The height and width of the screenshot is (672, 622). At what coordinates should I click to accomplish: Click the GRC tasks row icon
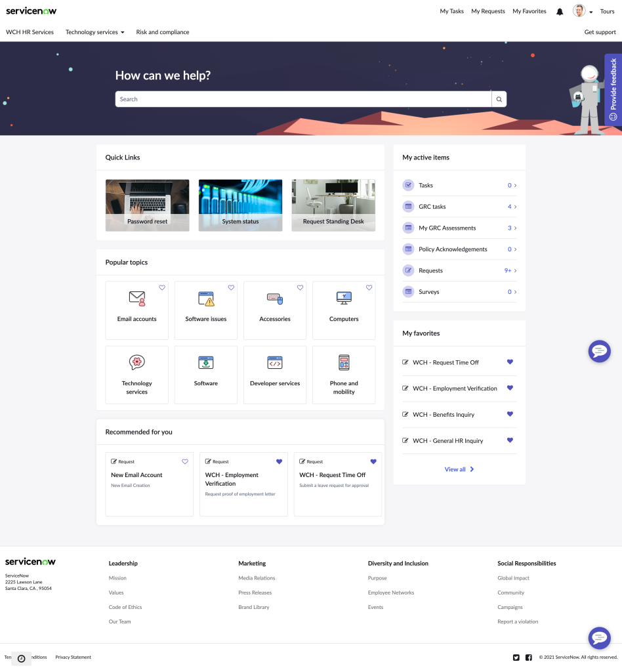click(x=409, y=207)
